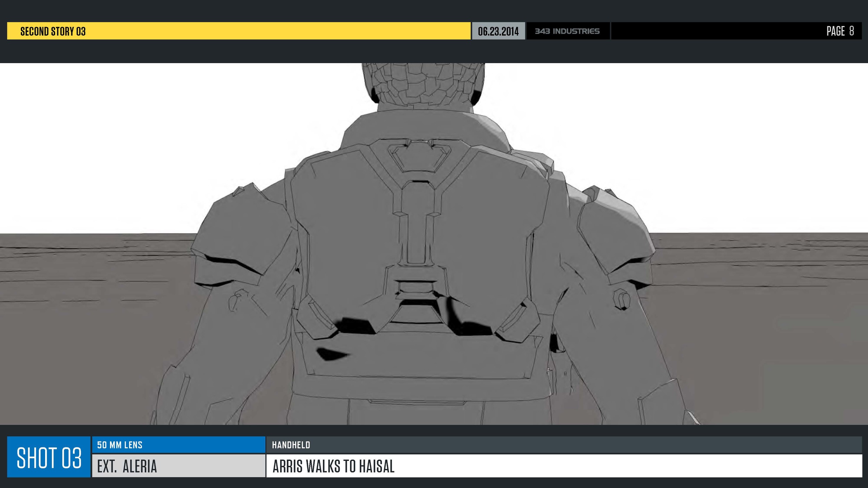
Task: Click the 'SECOND STORY 03' title text
Action: coord(53,31)
